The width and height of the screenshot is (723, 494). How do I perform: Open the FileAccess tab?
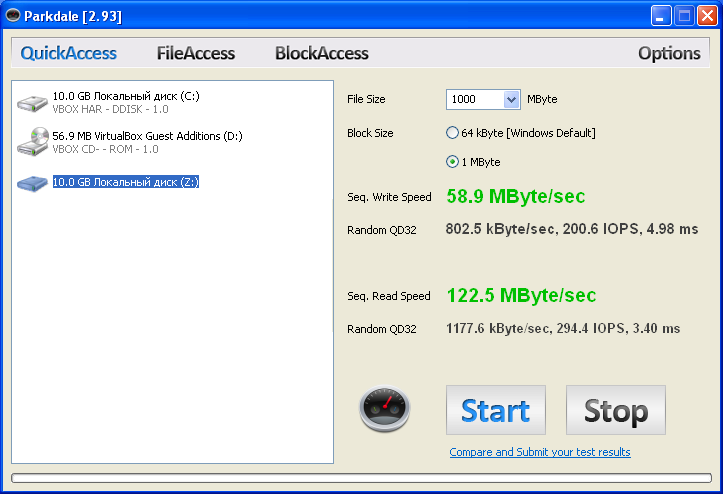pos(196,53)
